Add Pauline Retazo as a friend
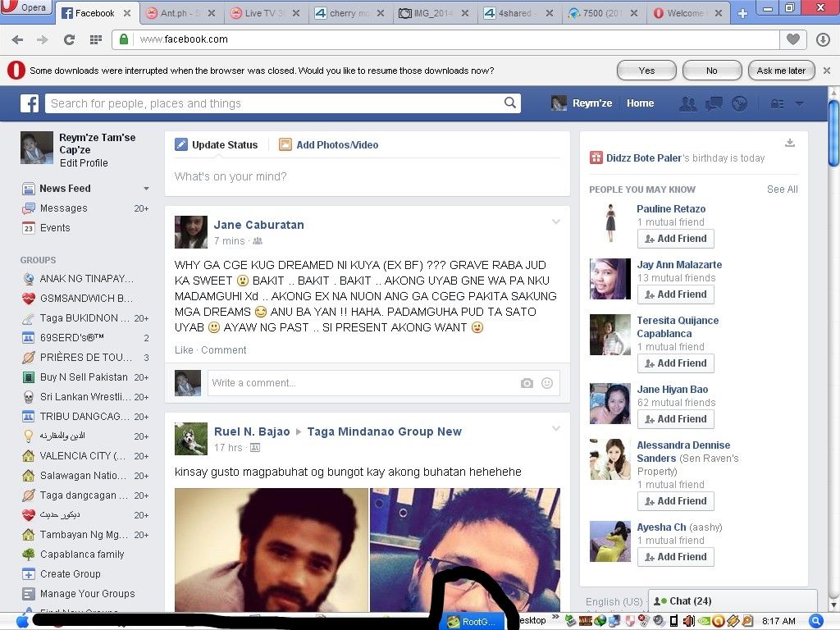 point(675,239)
